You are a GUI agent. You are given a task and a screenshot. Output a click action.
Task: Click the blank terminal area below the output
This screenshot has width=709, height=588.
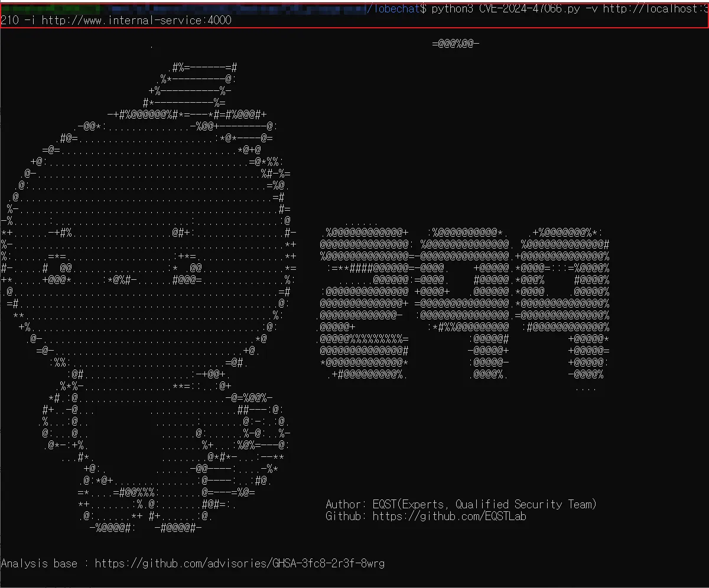(x=354, y=582)
